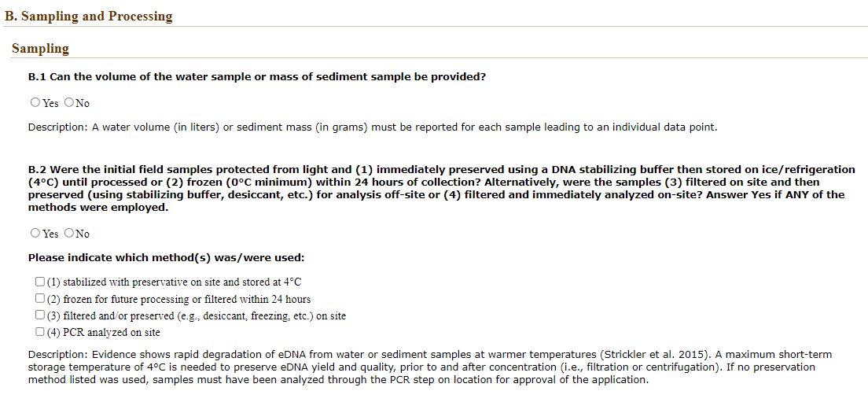Click the 'Please indicate which method(s)' prompt
The width and height of the screenshot is (868, 402).
click(166, 258)
